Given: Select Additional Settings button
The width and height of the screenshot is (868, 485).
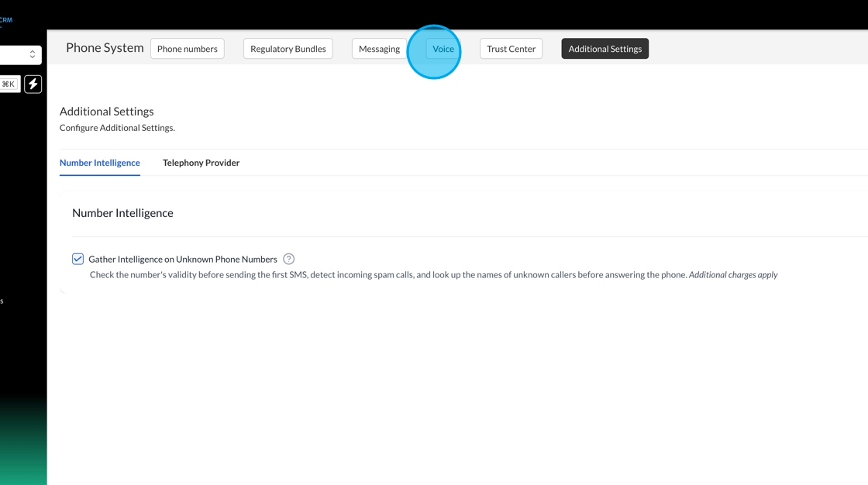Looking at the screenshot, I should click(605, 49).
